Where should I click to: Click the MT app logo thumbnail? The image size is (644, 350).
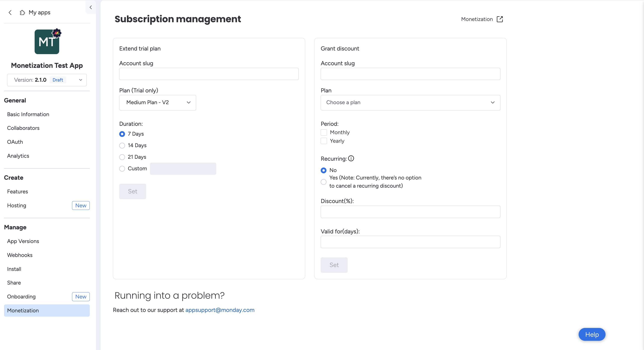[x=47, y=42]
